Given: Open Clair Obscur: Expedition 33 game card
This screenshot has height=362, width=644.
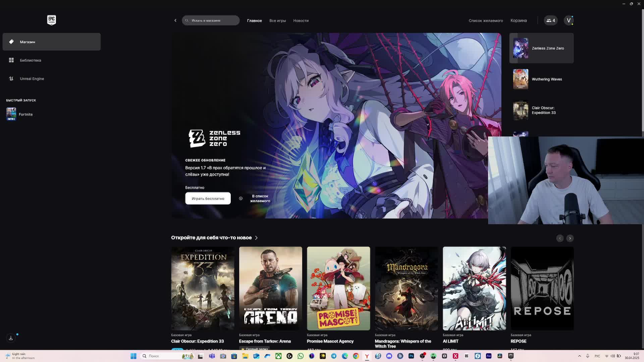Looking at the screenshot, I should pos(203,289).
